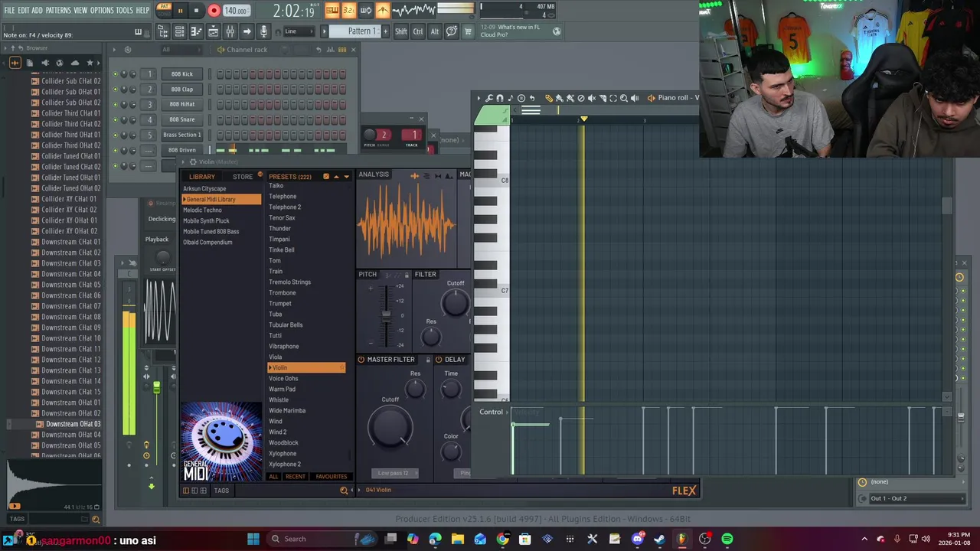
Task: Toggle the 808 Kick channel mute LED
Action: [x=116, y=74]
